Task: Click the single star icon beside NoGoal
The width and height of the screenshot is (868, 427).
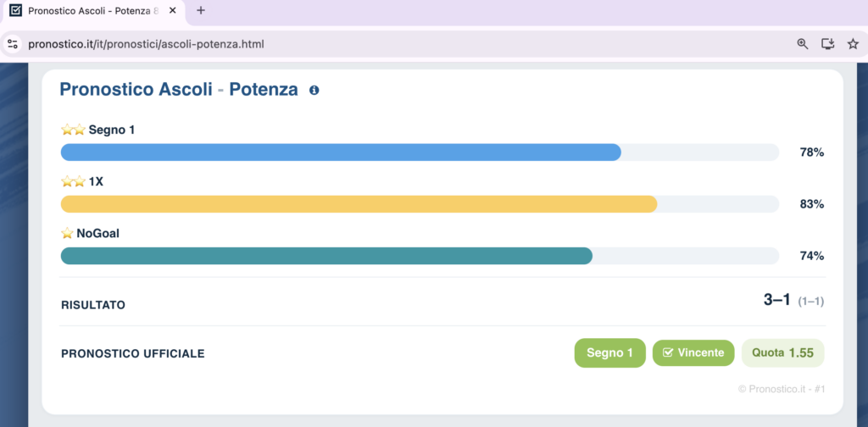Action: [x=67, y=234]
